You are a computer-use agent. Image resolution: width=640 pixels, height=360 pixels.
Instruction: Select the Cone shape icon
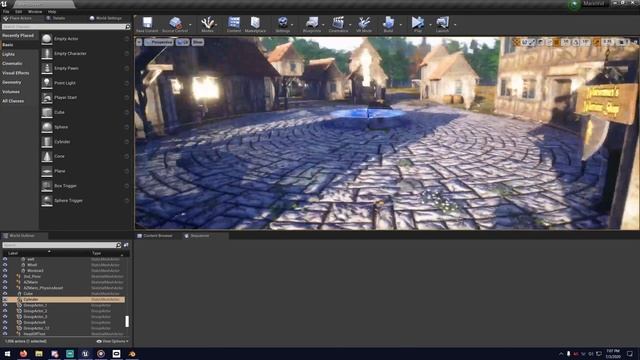(x=47, y=156)
